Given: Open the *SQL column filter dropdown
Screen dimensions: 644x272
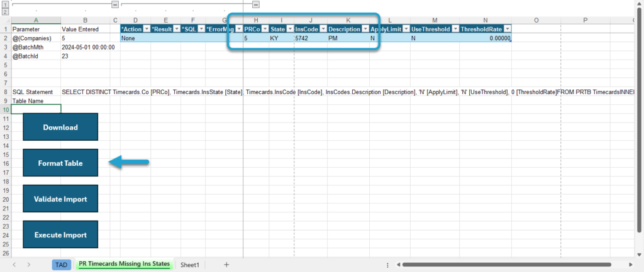Looking at the screenshot, I should click(x=201, y=29).
